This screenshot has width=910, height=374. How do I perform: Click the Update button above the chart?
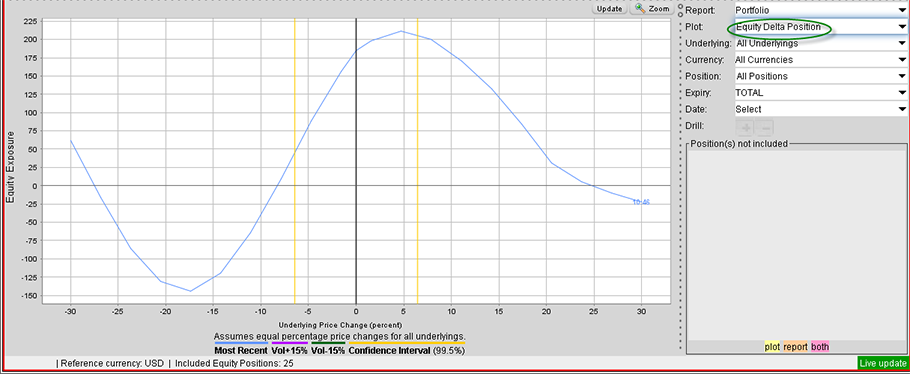(x=609, y=9)
